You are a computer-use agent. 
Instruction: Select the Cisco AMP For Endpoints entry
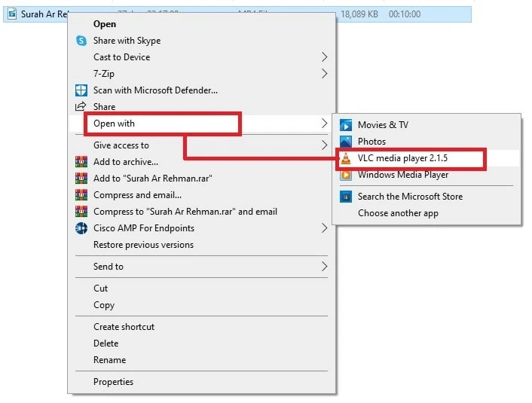(201, 228)
